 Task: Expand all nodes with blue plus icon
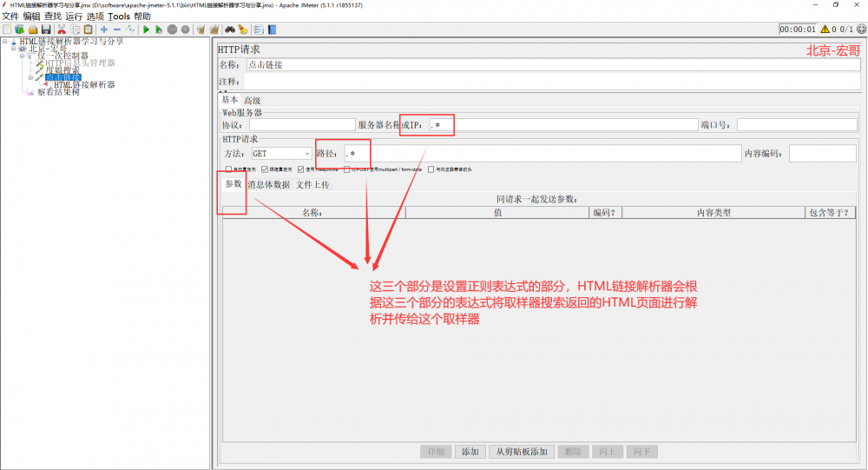pos(103,30)
